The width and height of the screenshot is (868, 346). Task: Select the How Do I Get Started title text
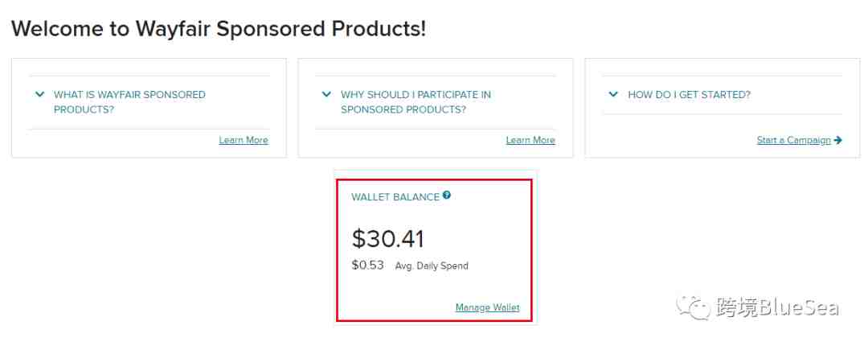[690, 95]
